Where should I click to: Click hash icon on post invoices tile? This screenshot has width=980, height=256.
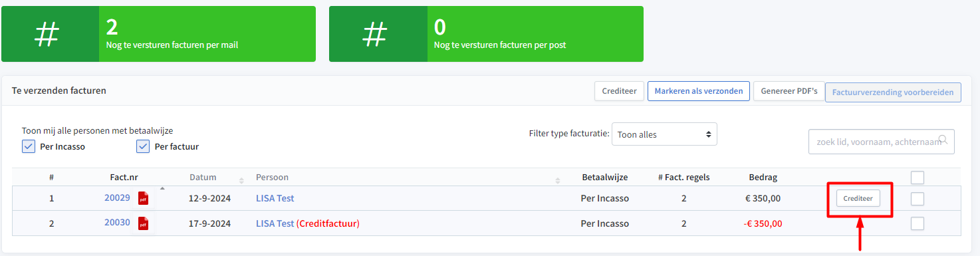pos(375,34)
